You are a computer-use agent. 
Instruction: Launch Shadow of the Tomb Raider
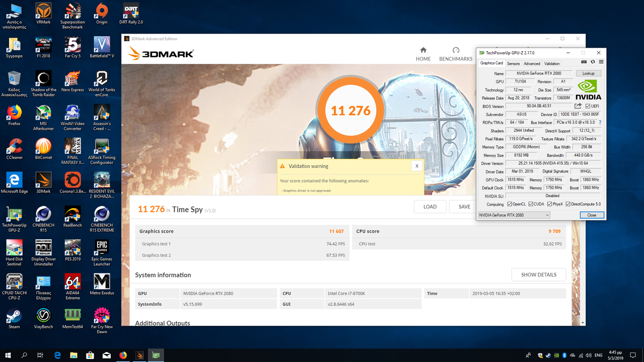pos(43,83)
